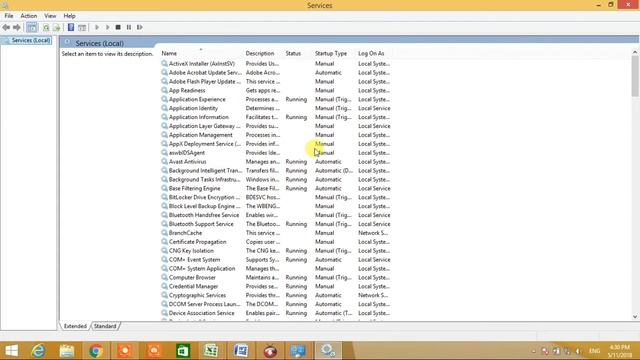Open the Help menu
640x360 pixels.
pyautogui.click(x=69, y=16)
